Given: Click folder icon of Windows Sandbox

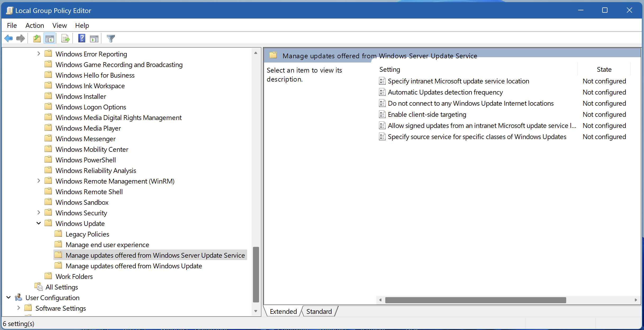Looking at the screenshot, I should pyautogui.click(x=48, y=202).
